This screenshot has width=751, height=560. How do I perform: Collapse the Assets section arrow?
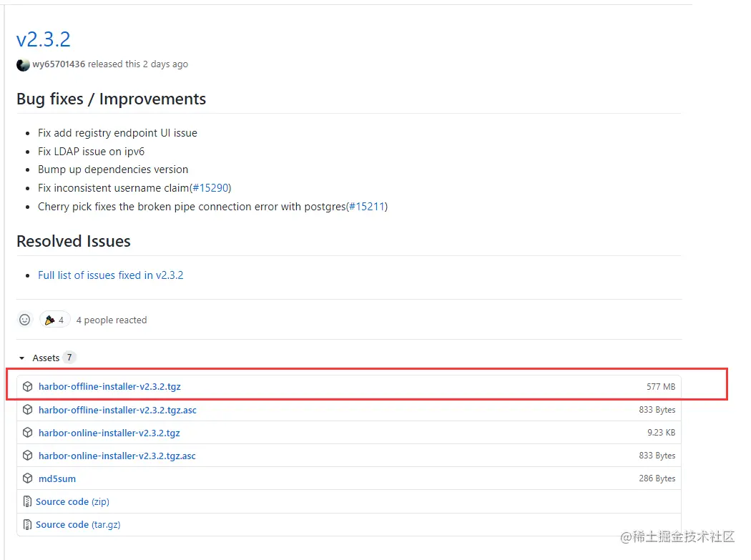tap(21, 358)
